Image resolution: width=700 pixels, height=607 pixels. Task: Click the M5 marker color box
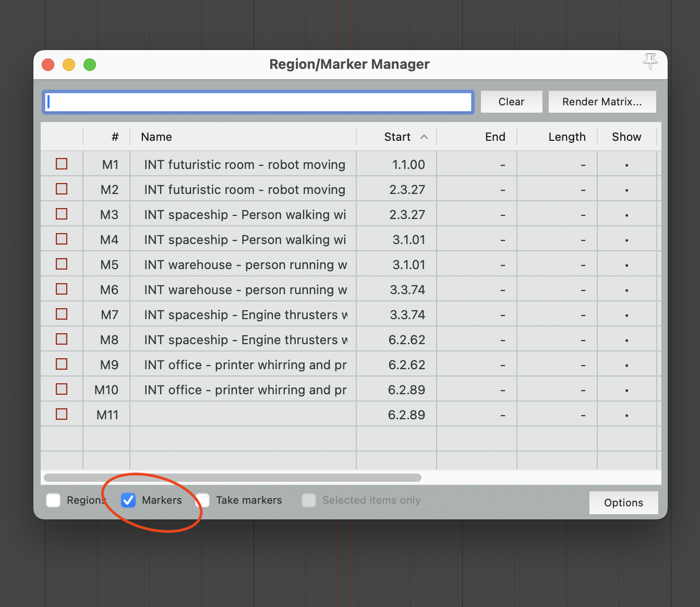pyautogui.click(x=62, y=264)
